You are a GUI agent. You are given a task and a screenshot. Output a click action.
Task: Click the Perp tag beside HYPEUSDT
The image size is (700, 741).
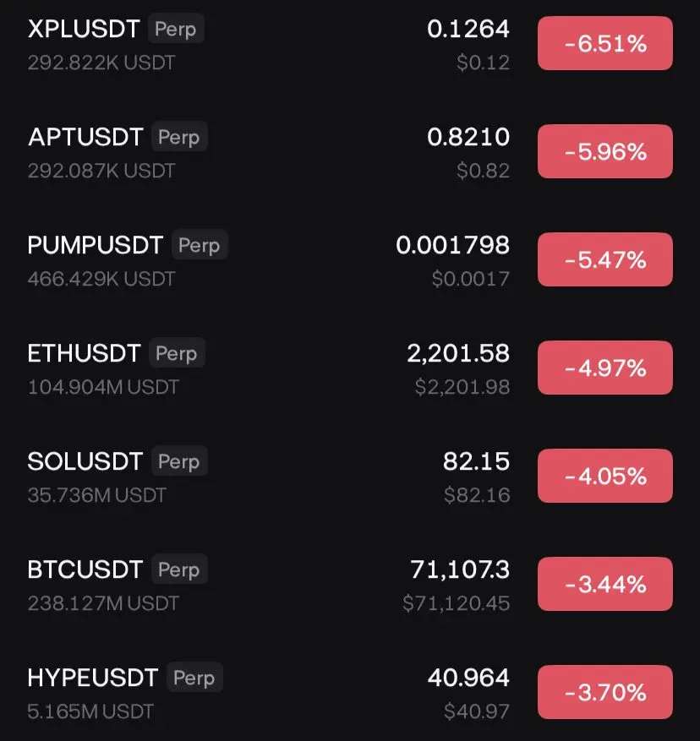click(194, 678)
